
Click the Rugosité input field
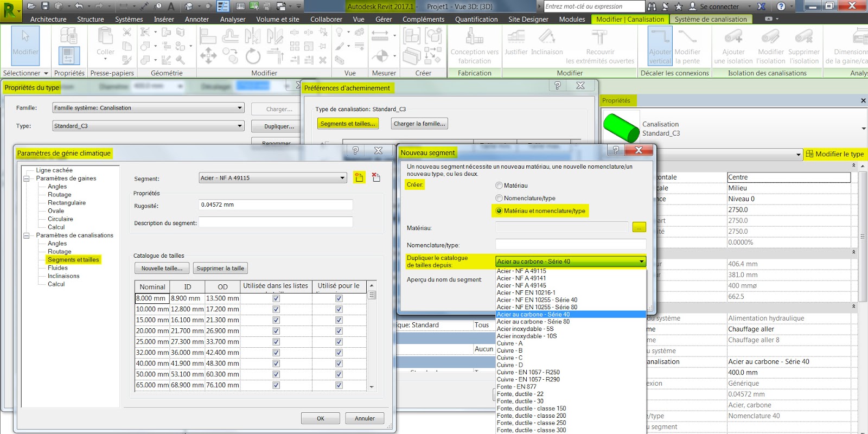click(276, 205)
